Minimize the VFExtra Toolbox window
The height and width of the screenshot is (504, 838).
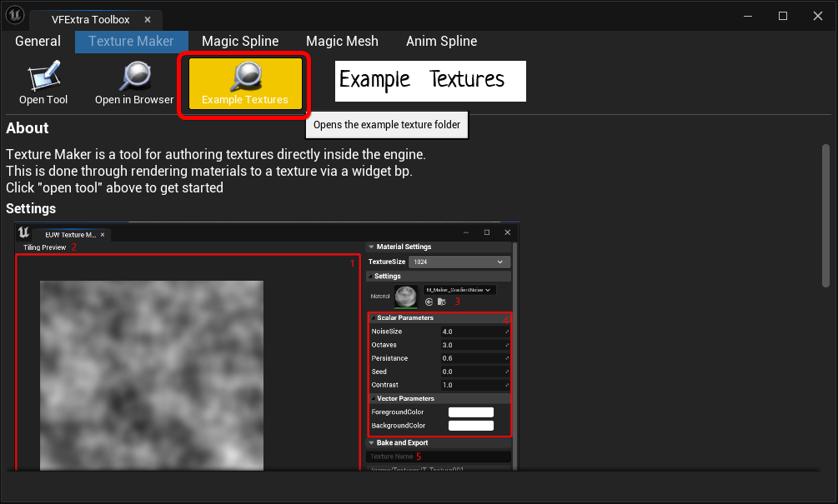(x=748, y=16)
